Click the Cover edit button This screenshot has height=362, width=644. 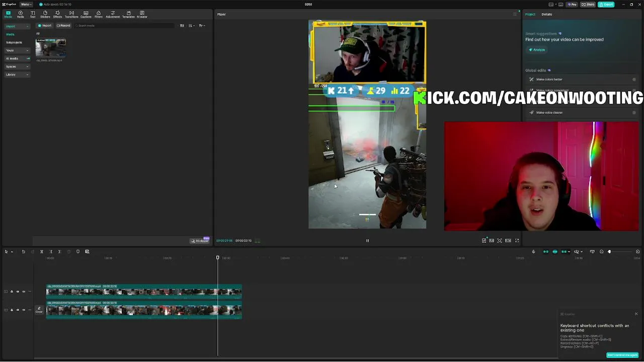coord(39,310)
